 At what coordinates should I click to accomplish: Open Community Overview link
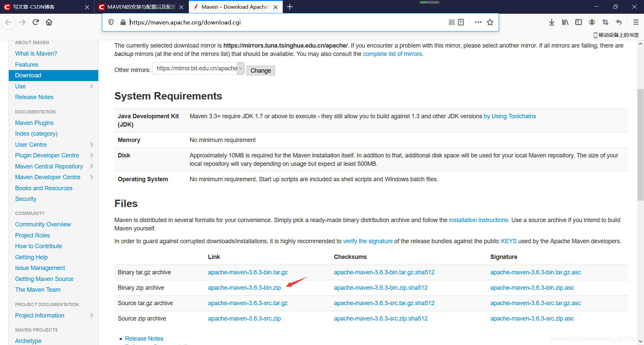click(x=43, y=224)
